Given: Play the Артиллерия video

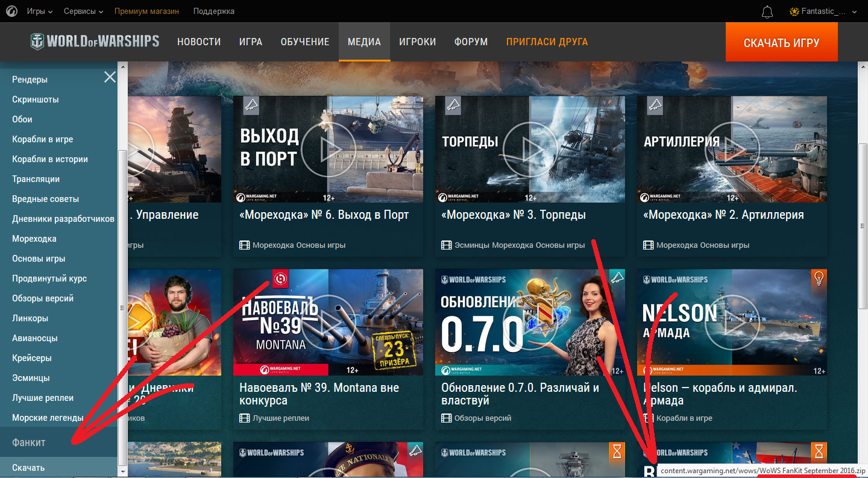Looking at the screenshot, I should [731, 149].
